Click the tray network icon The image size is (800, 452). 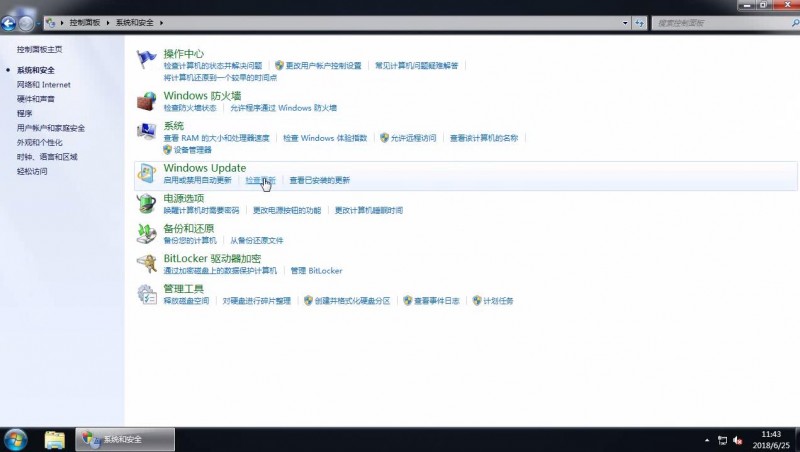[x=722, y=440]
